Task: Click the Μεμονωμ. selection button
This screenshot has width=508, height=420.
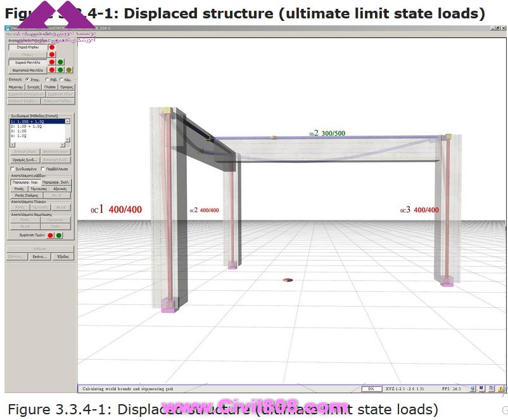Action: point(16,87)
